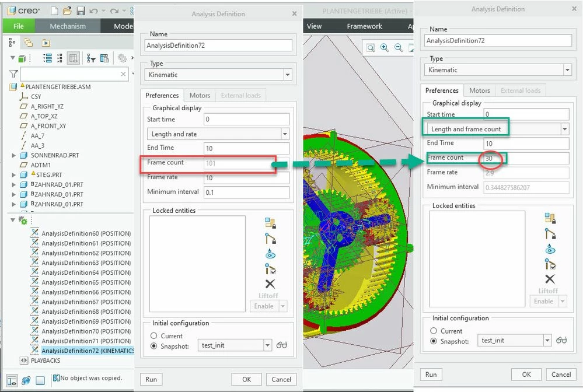Open the Preferences tab in the right-hand dialog

click(x=442, y=90)
